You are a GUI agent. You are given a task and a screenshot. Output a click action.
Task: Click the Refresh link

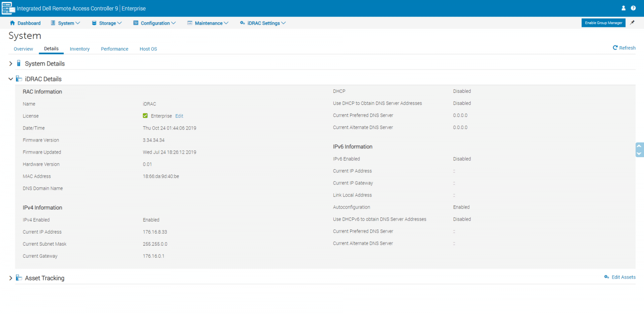(627, 48)
